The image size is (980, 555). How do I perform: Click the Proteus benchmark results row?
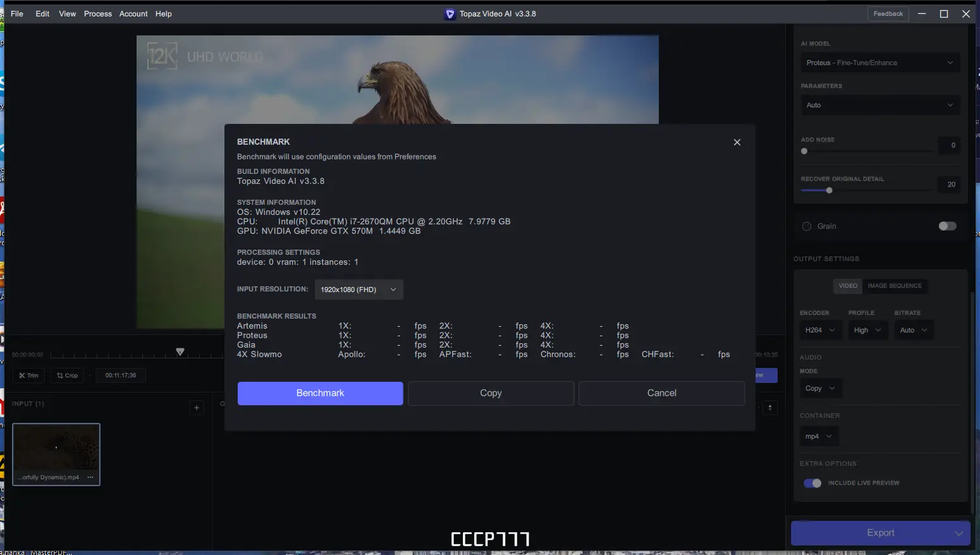click(x=433, y=336)
